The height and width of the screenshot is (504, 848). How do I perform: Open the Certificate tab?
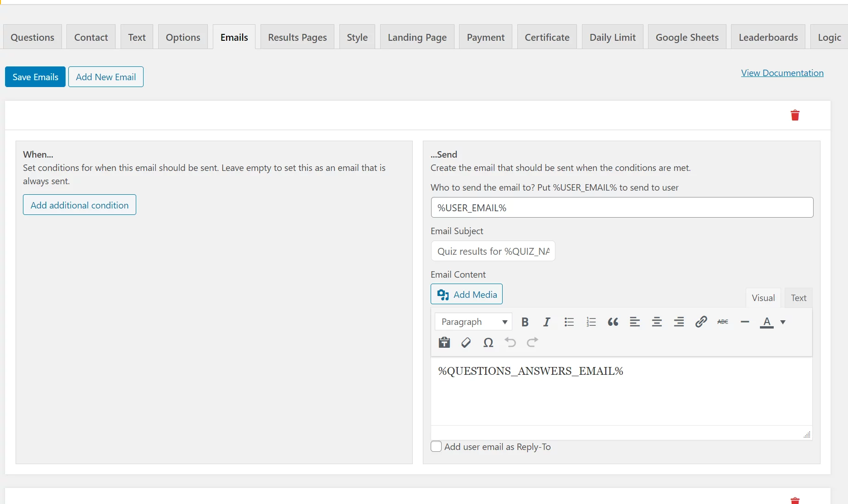coord(547,37)
